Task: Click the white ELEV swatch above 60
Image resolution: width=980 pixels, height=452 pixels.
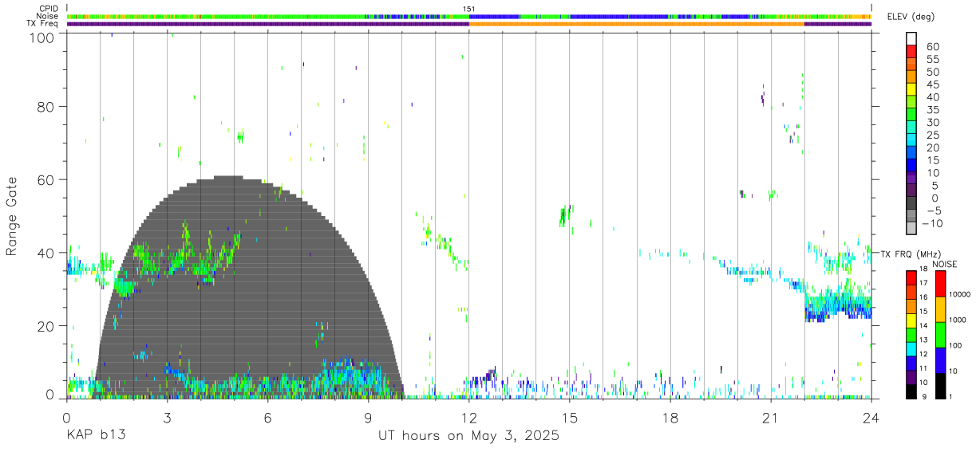Action: (911, 40)
